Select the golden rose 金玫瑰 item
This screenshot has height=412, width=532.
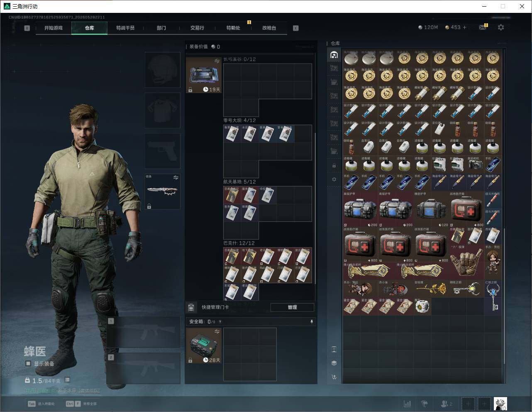click(x=431, y=289)
